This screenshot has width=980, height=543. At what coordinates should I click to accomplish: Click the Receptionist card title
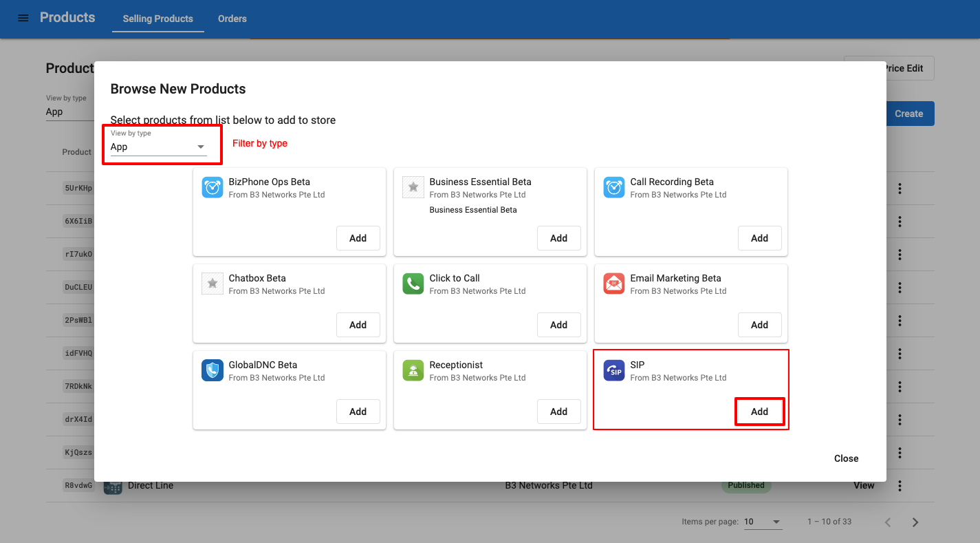(x=456, y=365)
